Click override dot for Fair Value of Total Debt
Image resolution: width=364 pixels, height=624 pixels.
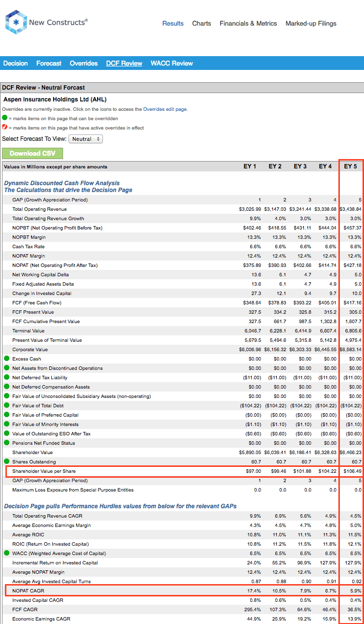(6, 405)
